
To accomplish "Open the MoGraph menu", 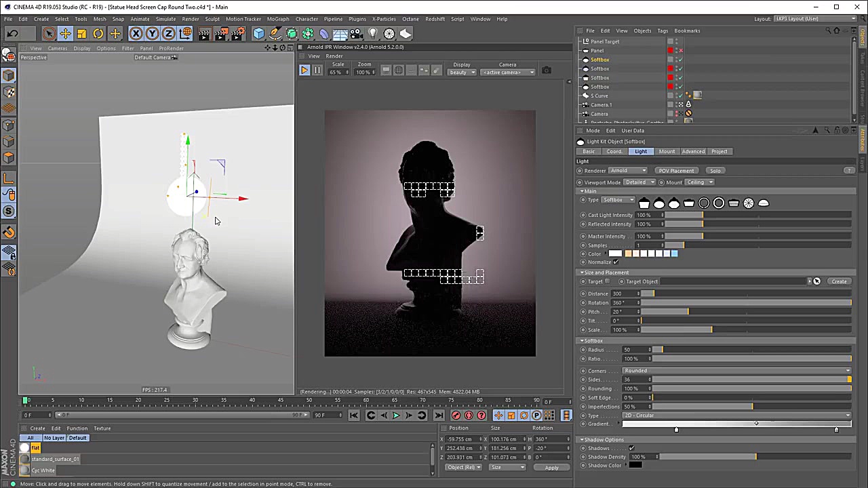I will tap(277, 19).
